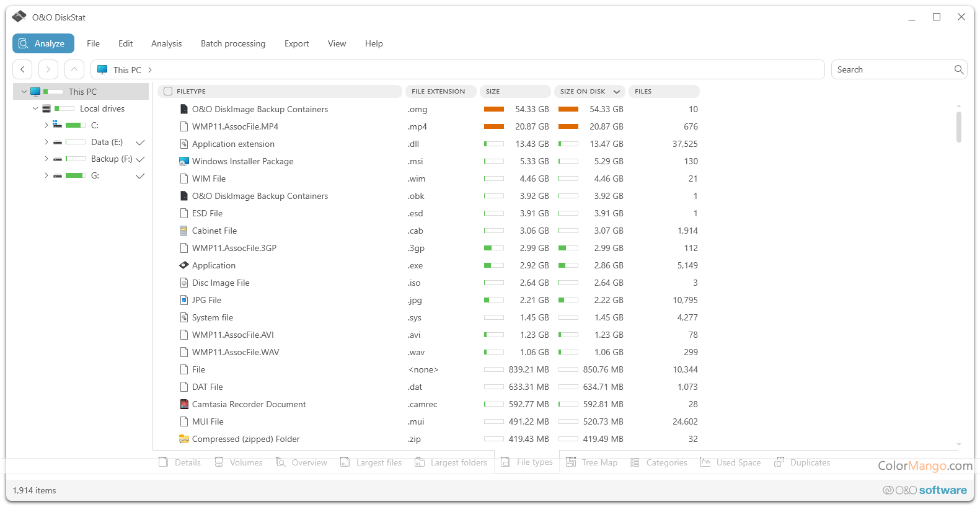Click the orange size bar for .omg files
The image size is (980, 507).
494,109
